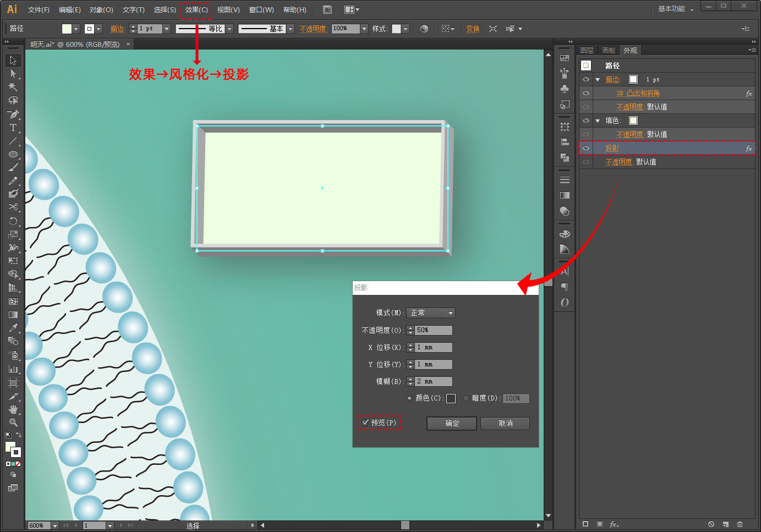
Task: Open the Brushes panel from the dock
Action: (x=565, y=73)
